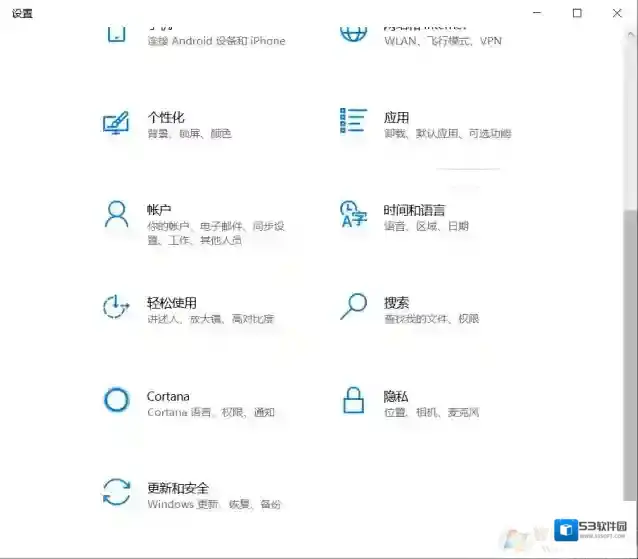Select the 帐户 heading text
Screen dimensions: 638x559
tap(160, 210)
